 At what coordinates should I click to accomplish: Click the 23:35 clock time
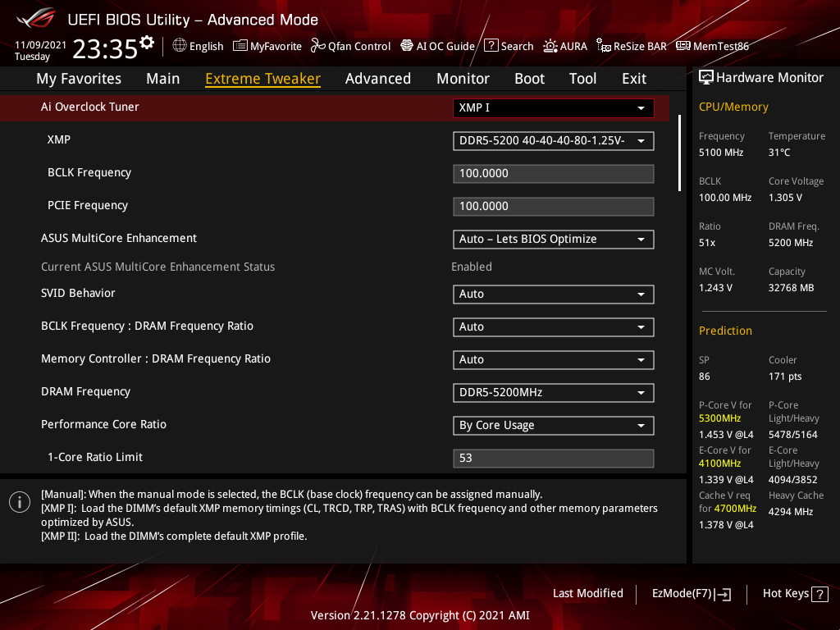coord(105,48)
